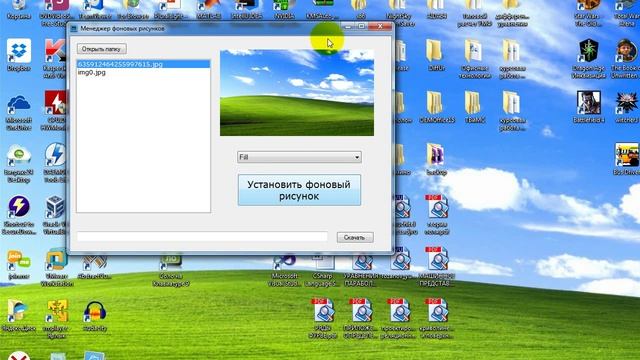Open the Microsoft Visual Studio shortcut
The image size is (640, 360).
284,269
